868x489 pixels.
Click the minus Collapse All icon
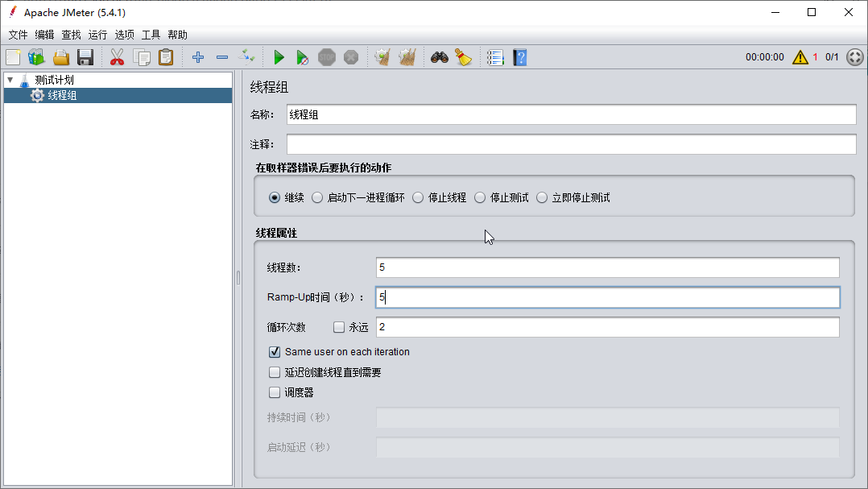[x=222, y=57]
